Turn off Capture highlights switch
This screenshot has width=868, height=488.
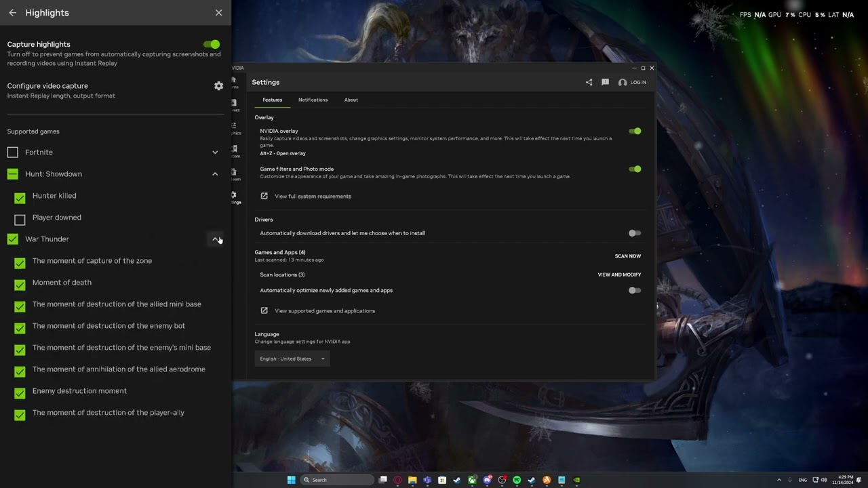click(212, 44)
